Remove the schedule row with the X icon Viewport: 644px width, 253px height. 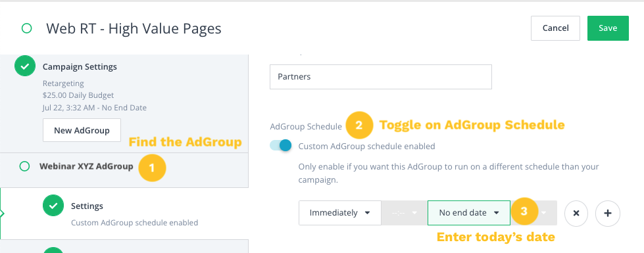point(576,213)
